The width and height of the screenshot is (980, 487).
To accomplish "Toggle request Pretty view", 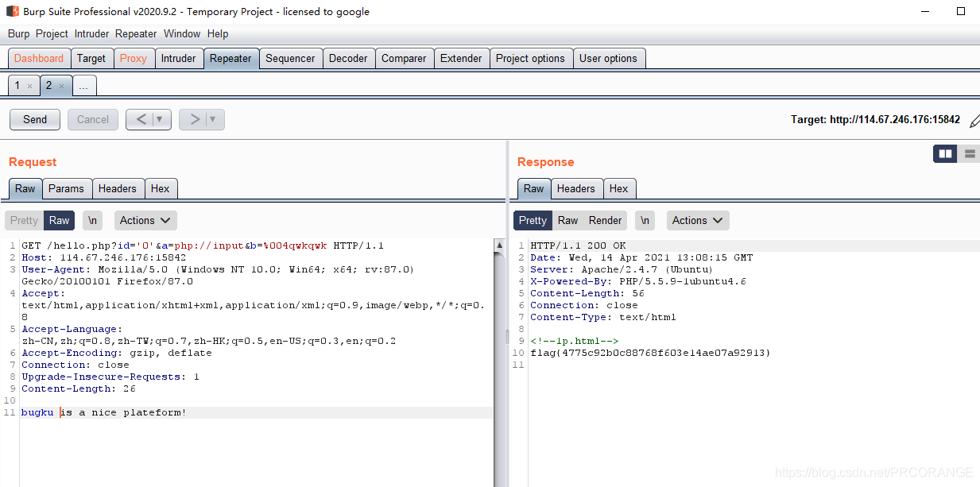I will pyautogui.click(x=24, y=220).
